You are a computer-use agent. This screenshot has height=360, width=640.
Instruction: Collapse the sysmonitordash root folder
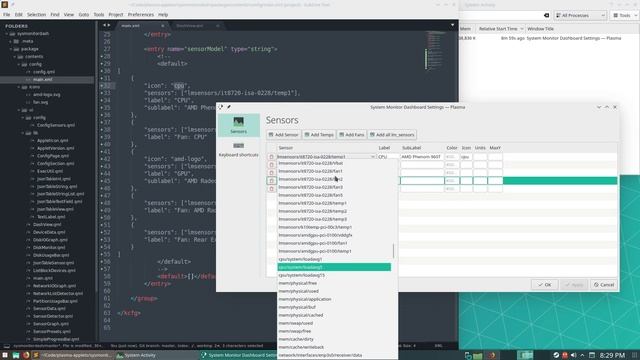click(7, 34)
